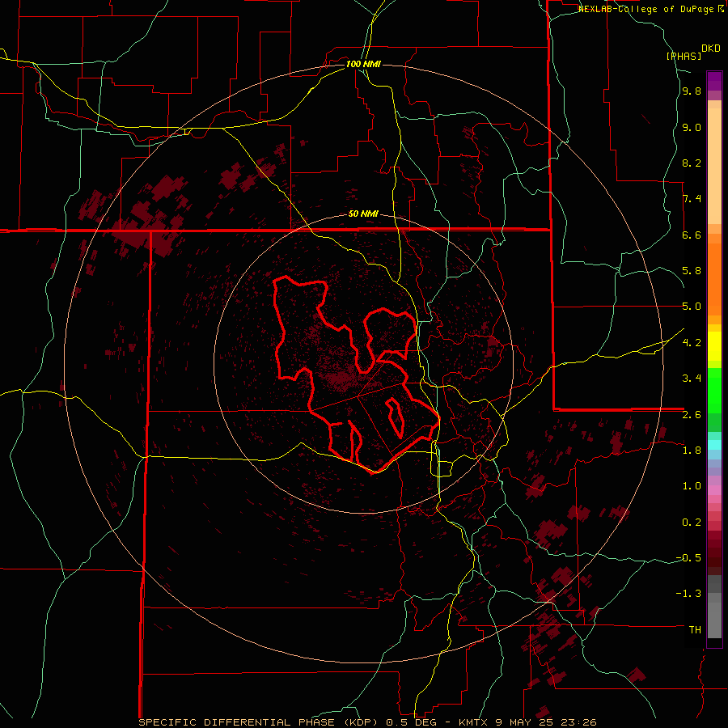Click the 4.2 value on the scale

pyautogui.click(x=692, y=343)
